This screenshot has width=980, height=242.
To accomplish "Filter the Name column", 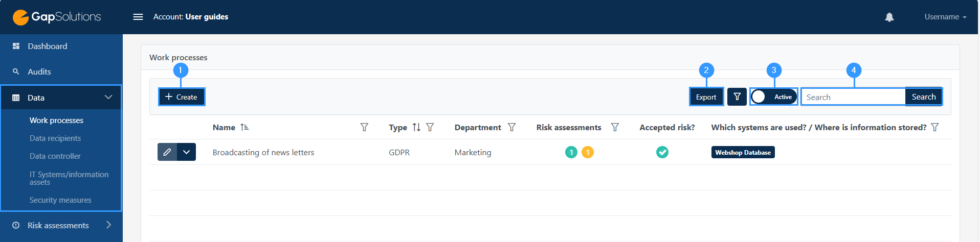I will point(364,127).
